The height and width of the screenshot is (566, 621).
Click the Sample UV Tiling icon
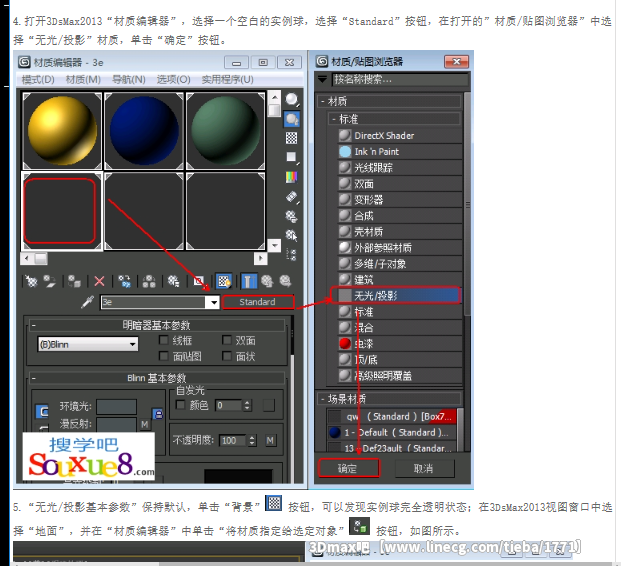(292, 157)
